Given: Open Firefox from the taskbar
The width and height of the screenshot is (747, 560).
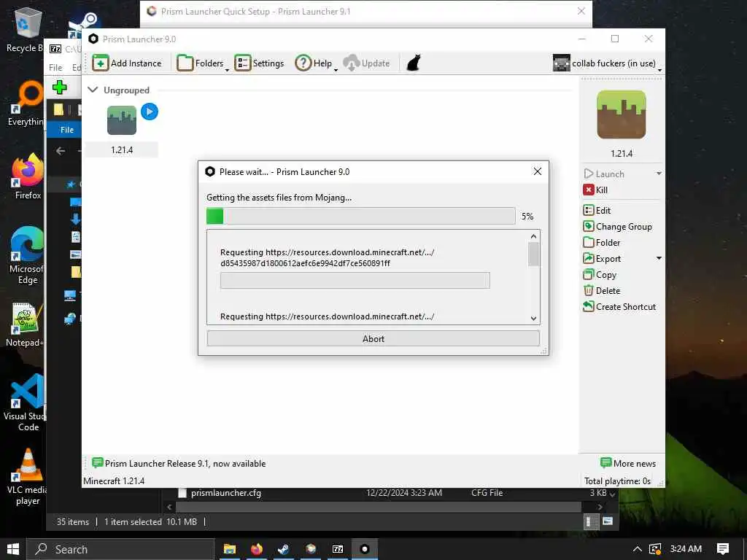Looking at the screenshot, I should [x=257, y=549].
